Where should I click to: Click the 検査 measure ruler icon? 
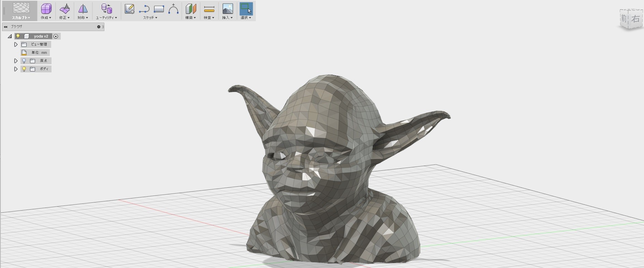[209, 9]
